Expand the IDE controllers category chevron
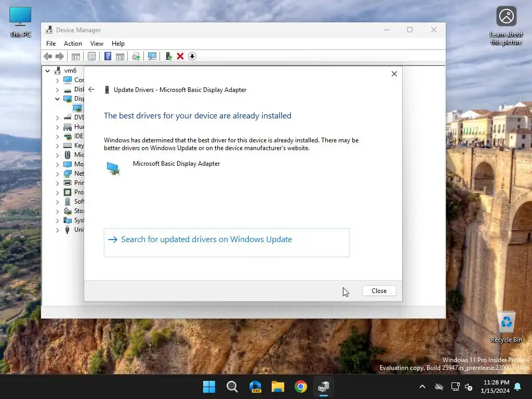 pos(57,137)
